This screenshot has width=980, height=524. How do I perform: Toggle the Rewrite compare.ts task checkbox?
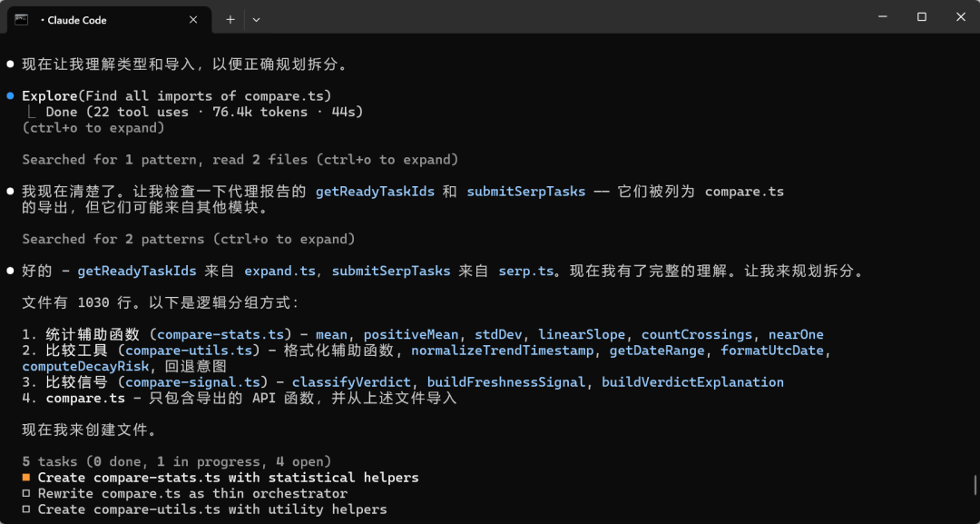[26, 494]
